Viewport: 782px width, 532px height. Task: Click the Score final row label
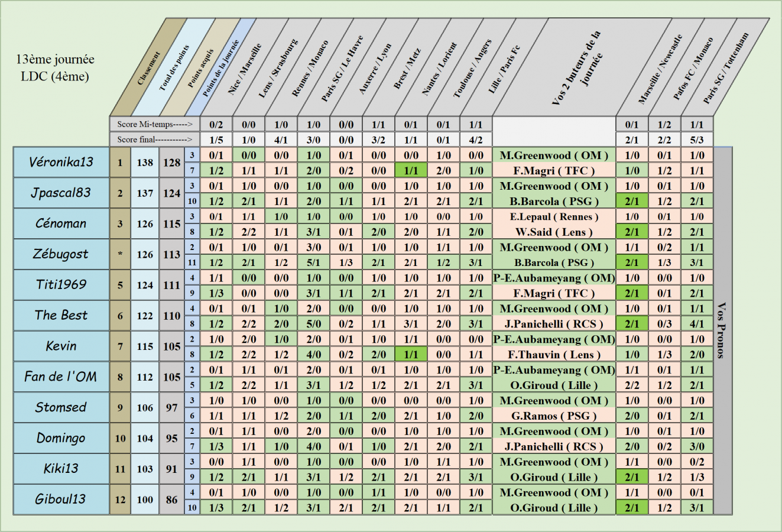pyautogui.click(x=154, y=140)
